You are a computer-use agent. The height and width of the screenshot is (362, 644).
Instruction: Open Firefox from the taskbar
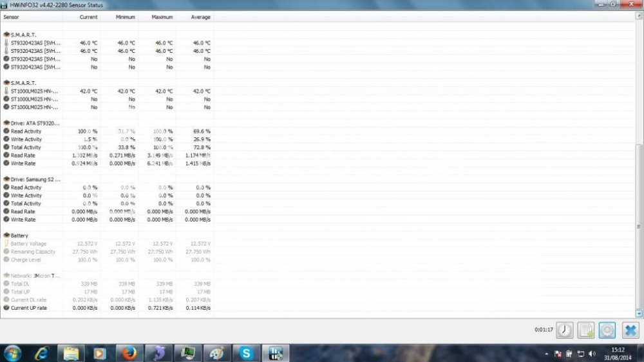[129, 353]
